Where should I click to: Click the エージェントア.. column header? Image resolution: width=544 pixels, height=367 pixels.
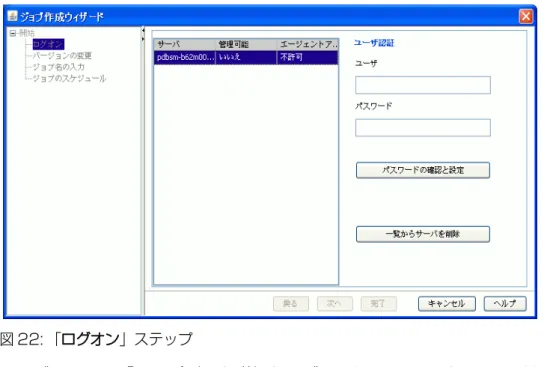coord(308,44)
